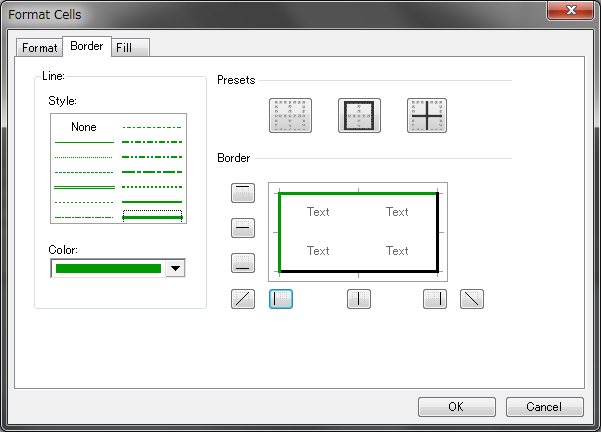Toggle the diagonal up border button
The image size is (601, 432).
pyautogui.click(x=243, y=299)
